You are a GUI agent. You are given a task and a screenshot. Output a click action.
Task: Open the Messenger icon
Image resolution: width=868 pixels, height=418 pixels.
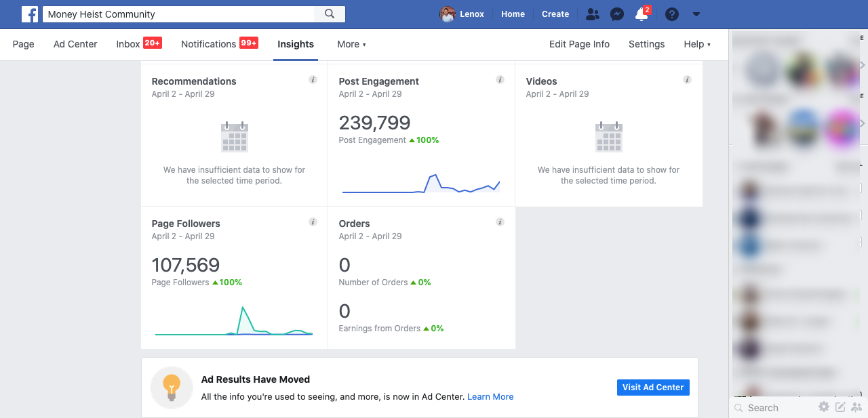coord(617,14)
